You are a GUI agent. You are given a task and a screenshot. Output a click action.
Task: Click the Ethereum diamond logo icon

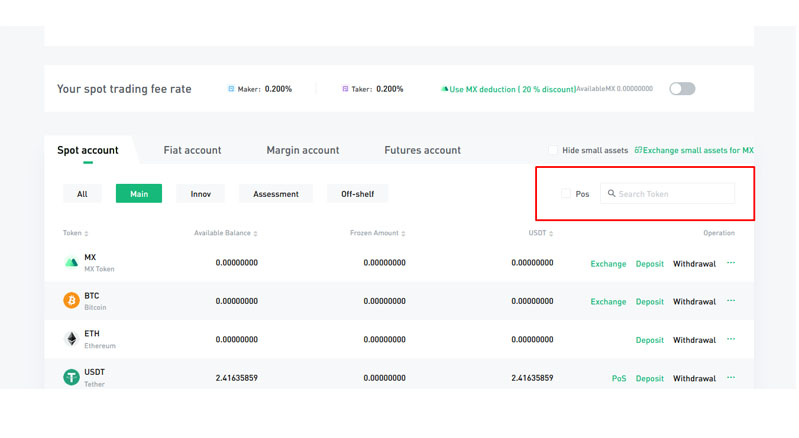pyautogui.click(x=71, y=339)
